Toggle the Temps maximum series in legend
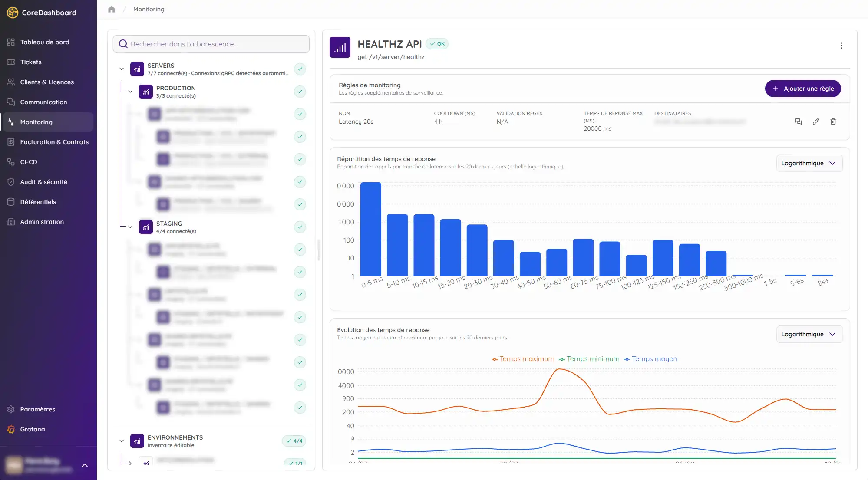Viewport: 868px width, 480px height. (523, 359)
